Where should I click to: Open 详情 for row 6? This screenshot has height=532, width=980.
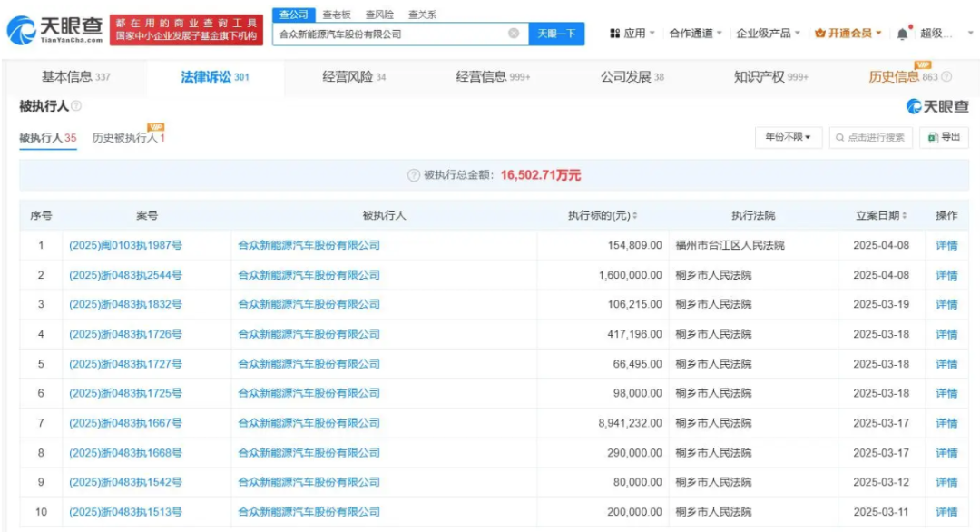pyautogui.click(x=946, y=393)
